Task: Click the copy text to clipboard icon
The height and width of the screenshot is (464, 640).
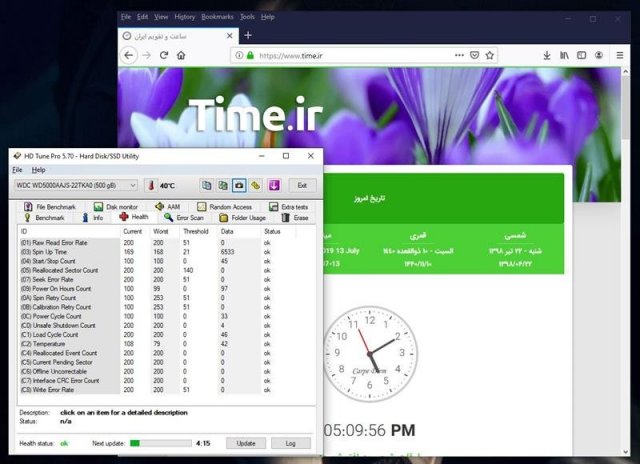Action: (x=207, y=185)
